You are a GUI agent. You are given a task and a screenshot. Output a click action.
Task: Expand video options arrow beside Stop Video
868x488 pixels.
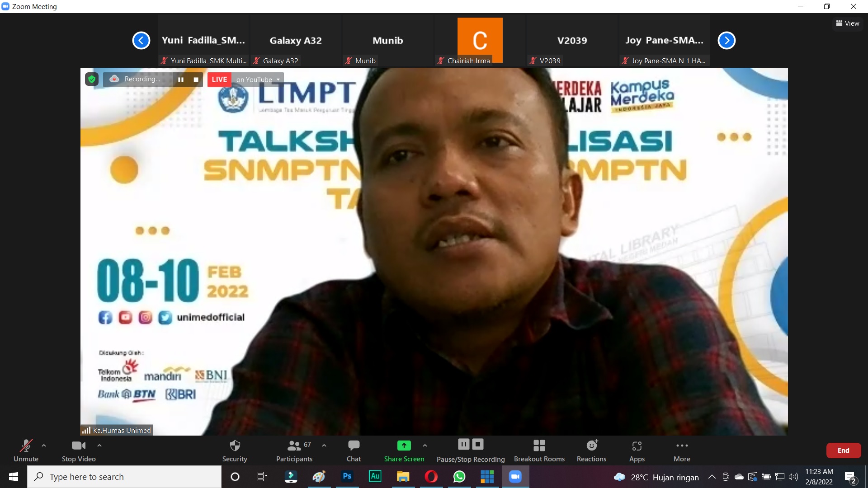[99, 446]
